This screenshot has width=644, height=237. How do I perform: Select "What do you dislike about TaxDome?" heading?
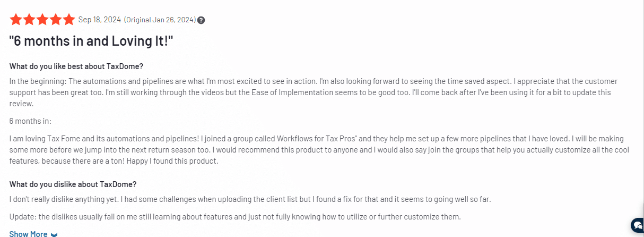coord(73,184)
